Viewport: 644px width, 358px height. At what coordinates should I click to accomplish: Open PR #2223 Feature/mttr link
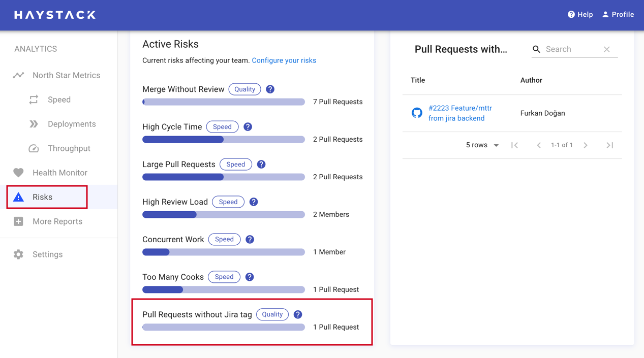[x=460, y=113]
